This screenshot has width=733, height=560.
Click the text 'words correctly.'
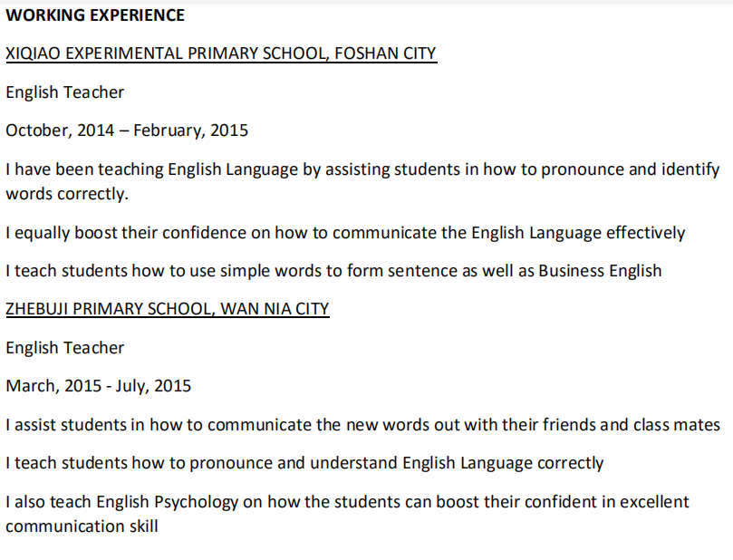67,194
